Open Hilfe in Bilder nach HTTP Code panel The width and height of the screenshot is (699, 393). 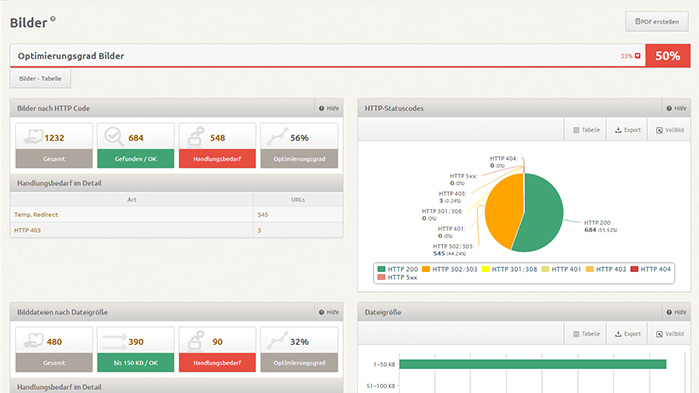pos(329,108)
